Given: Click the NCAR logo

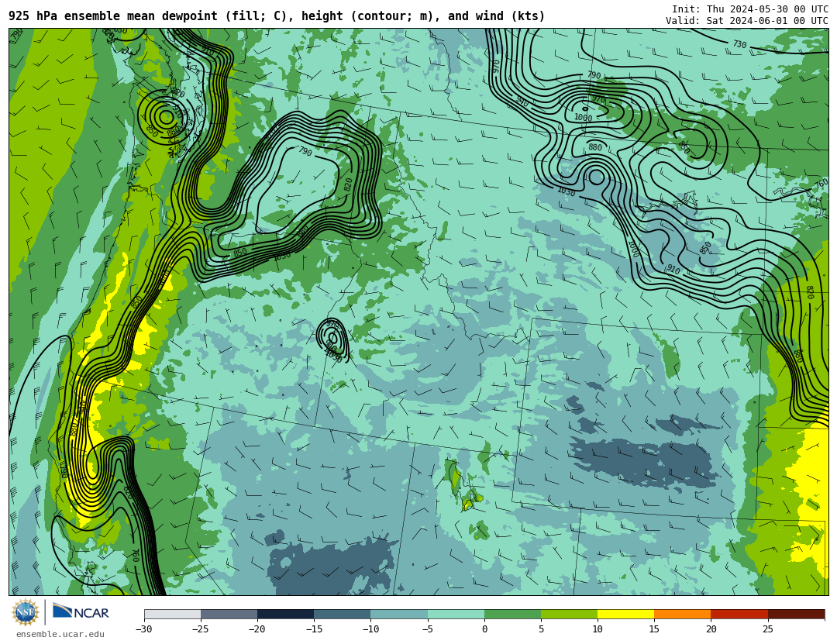Looking at the screenshot, I should coord(81,612).
